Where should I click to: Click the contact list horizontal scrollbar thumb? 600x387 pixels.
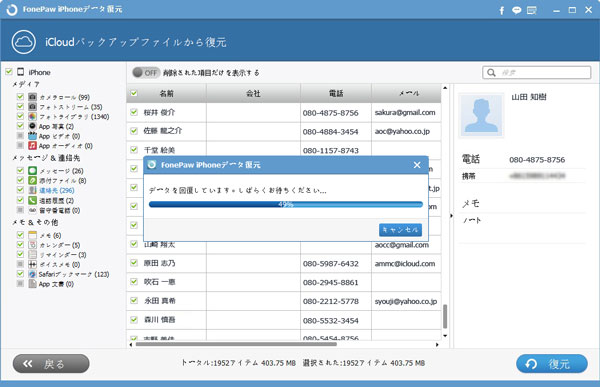pyautogui.click(x=236, y=345)
